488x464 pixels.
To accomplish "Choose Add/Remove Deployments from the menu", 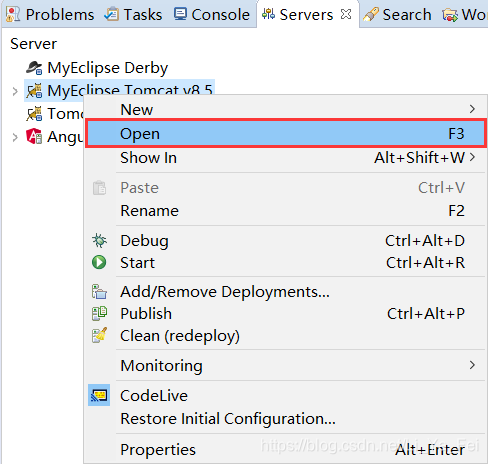I will [285, 292].
